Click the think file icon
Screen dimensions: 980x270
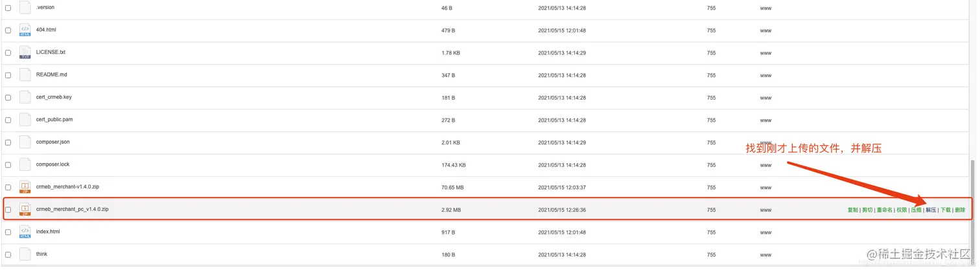pyautogui.click(x=25, y=254)
